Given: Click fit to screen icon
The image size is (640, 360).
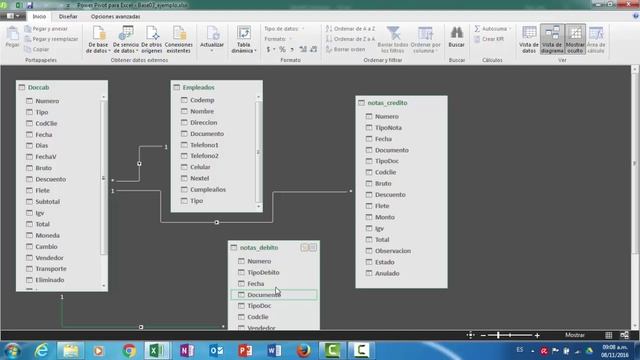Looking at the screenshot, I should coord(470,335).
